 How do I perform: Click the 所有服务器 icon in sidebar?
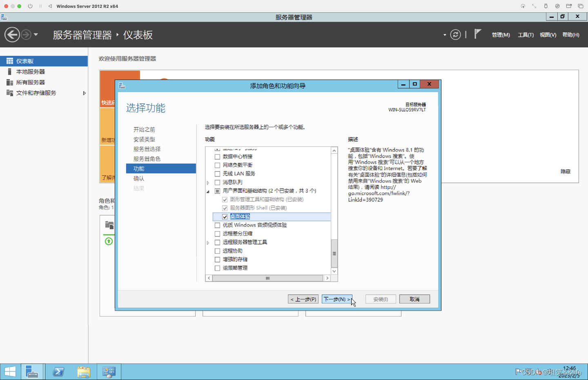(x=10, y=82)
